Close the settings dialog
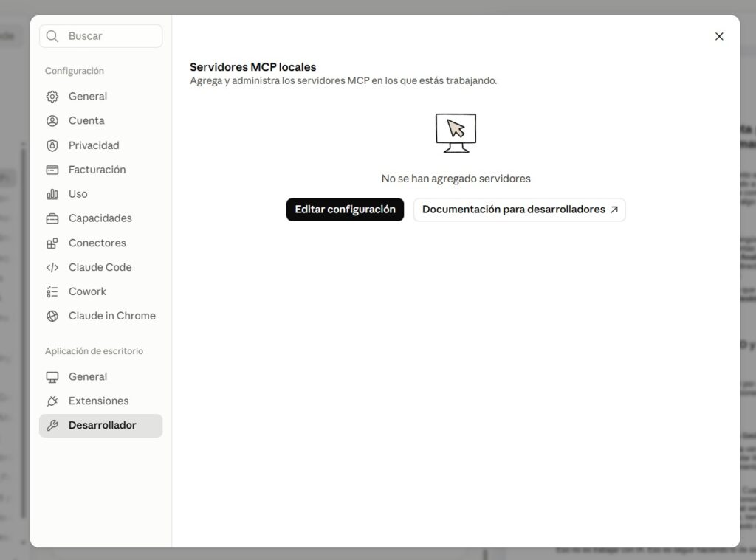 click(719, 37)
